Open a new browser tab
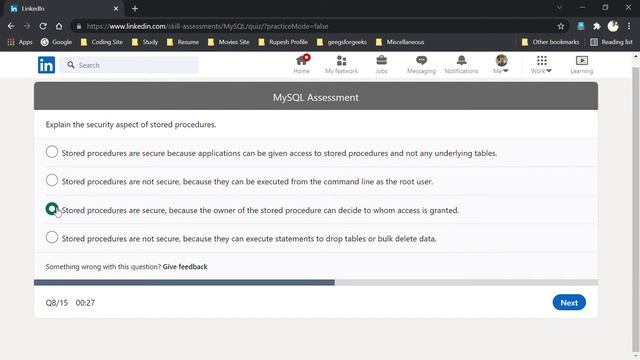The width and height of the screenshot is (640, 360). click(135, 9)
